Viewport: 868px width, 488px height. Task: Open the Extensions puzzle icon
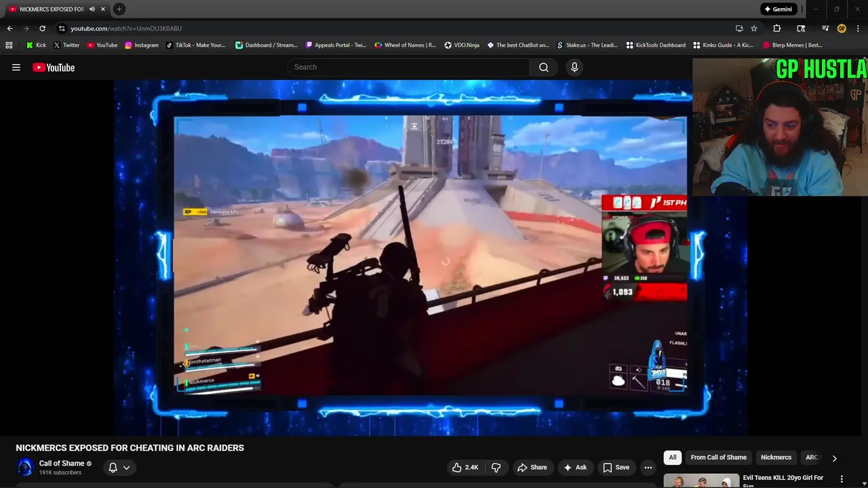click(x=777, y=28)
